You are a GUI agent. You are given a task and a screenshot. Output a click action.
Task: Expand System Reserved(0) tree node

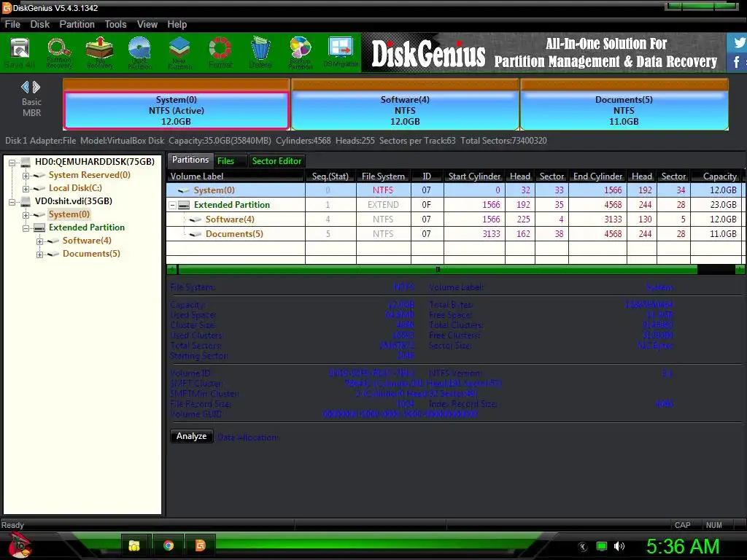[x=26, y=176]
